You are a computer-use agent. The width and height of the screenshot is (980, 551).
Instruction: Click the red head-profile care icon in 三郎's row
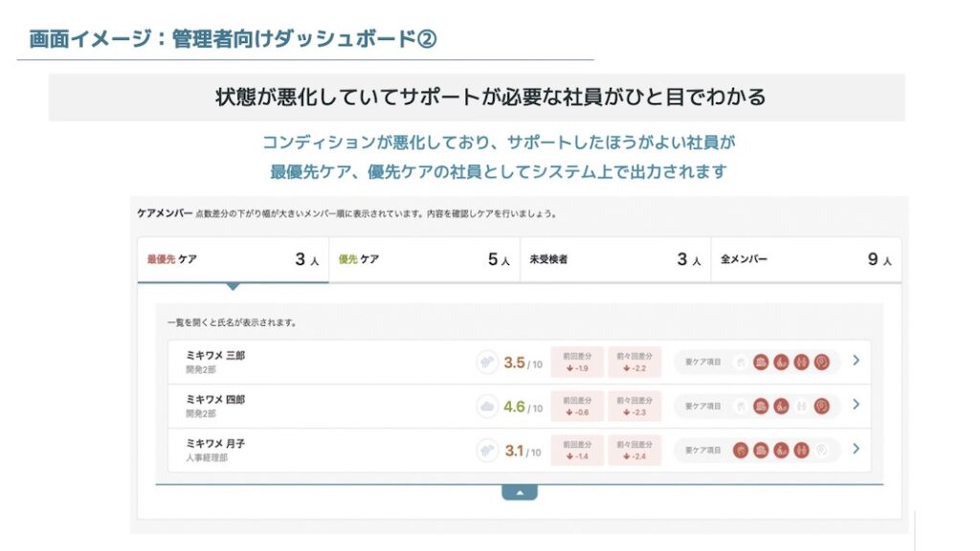coord(820,362)
